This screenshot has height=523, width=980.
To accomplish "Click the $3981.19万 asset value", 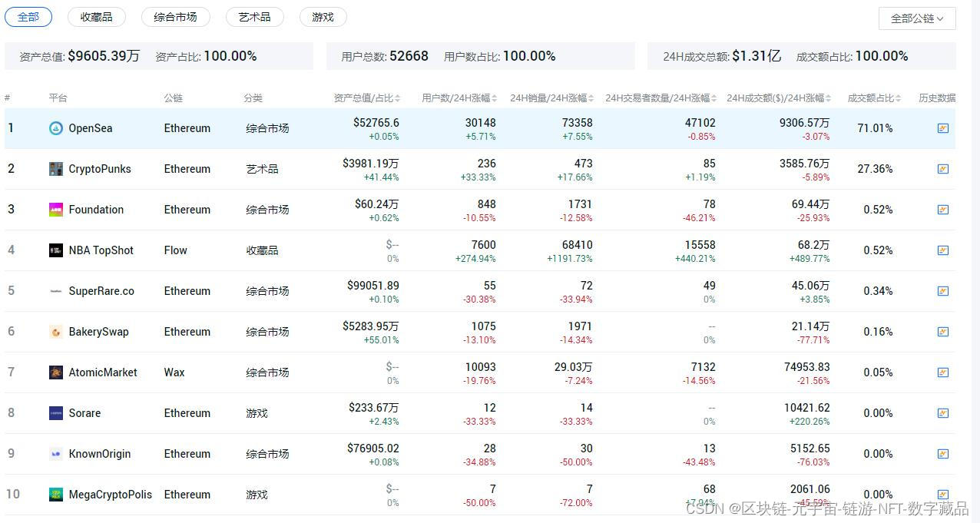I will (x=371, y=164).
